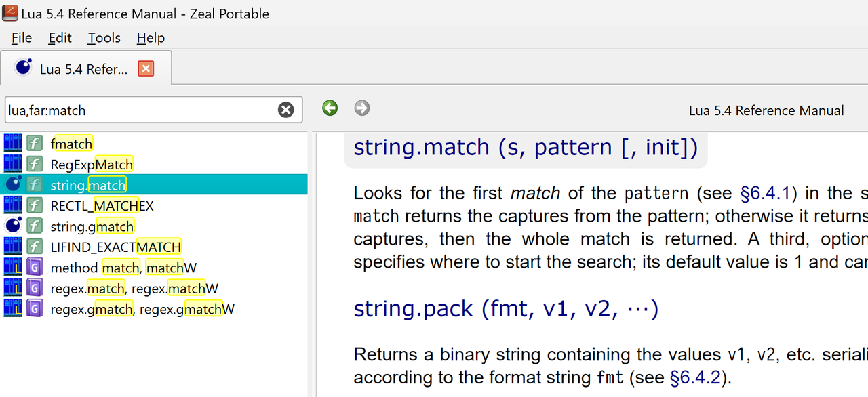Click function icon beside string.gmatch

click(x=35, y=226)
